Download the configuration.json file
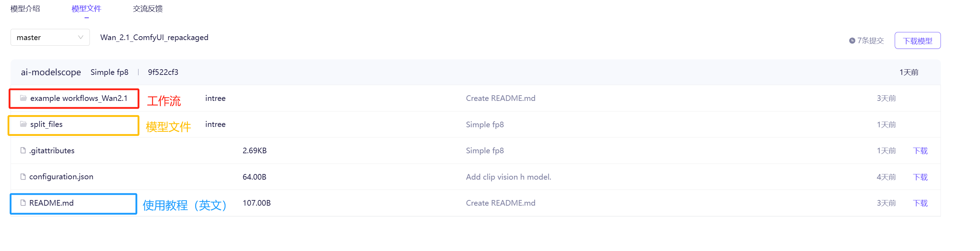980x251 pixels. coord(920,177)
